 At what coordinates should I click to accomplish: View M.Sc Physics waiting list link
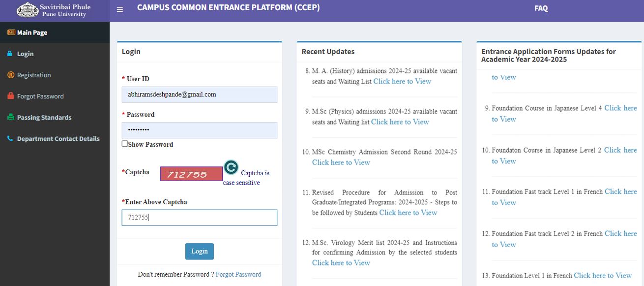coord(400,122)
